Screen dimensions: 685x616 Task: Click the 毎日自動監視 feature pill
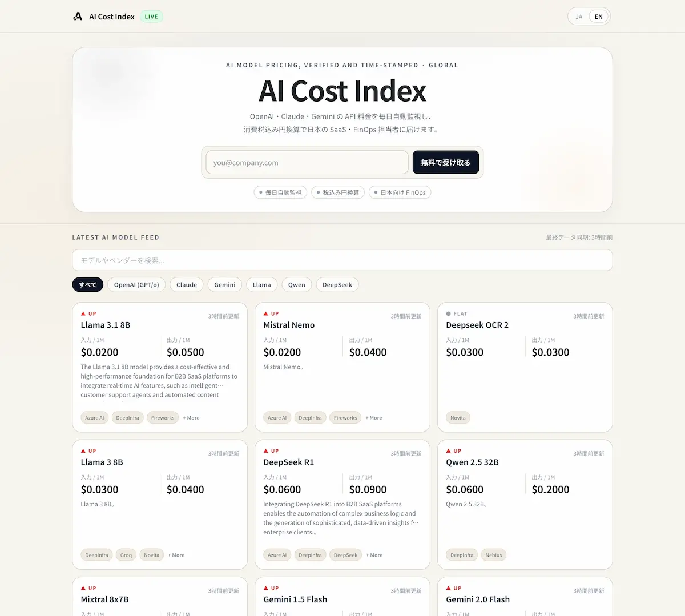pyautogui.click(x=280, y=192)
